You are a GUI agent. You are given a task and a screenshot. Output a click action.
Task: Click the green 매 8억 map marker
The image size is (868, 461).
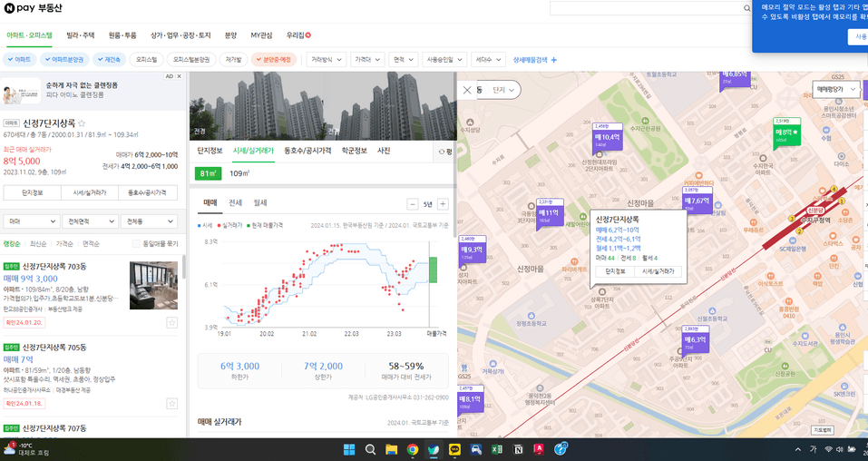click(786, 132)
